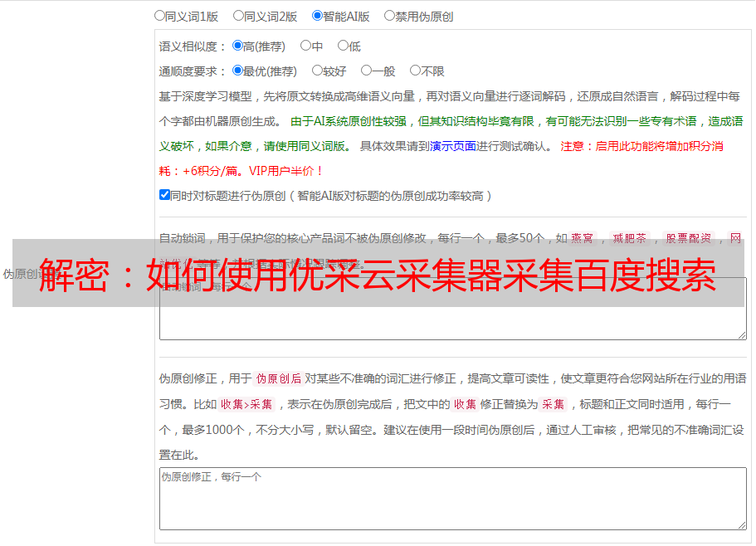The width and height of the screenshot is (756, 546).
Task: Select 禁用伪原创 radio option
Action: 389,16
